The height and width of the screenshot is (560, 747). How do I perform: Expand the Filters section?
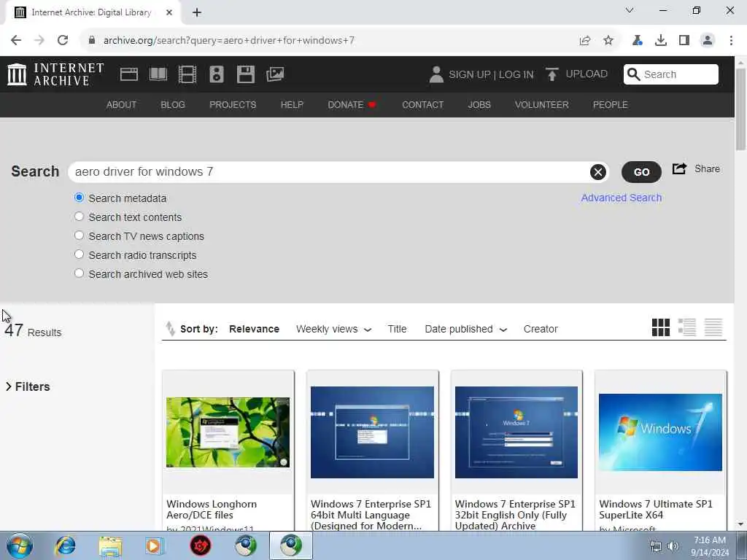coord(28,386)
